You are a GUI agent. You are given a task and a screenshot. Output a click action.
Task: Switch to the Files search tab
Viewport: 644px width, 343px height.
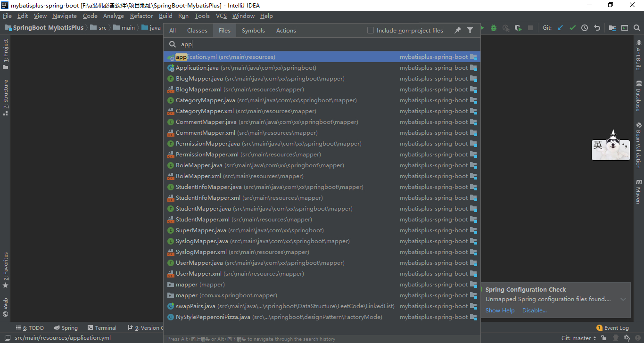pyautogui.click(x=225, y=30)
